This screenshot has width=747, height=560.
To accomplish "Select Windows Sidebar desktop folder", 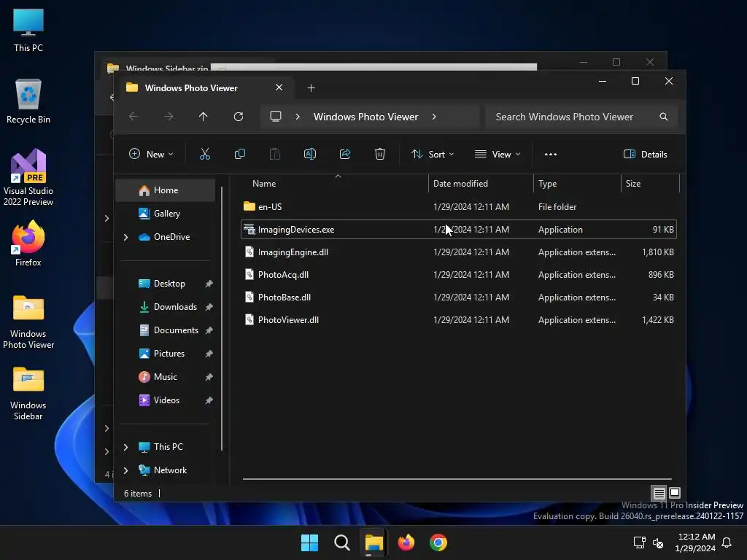I will 28,393.
